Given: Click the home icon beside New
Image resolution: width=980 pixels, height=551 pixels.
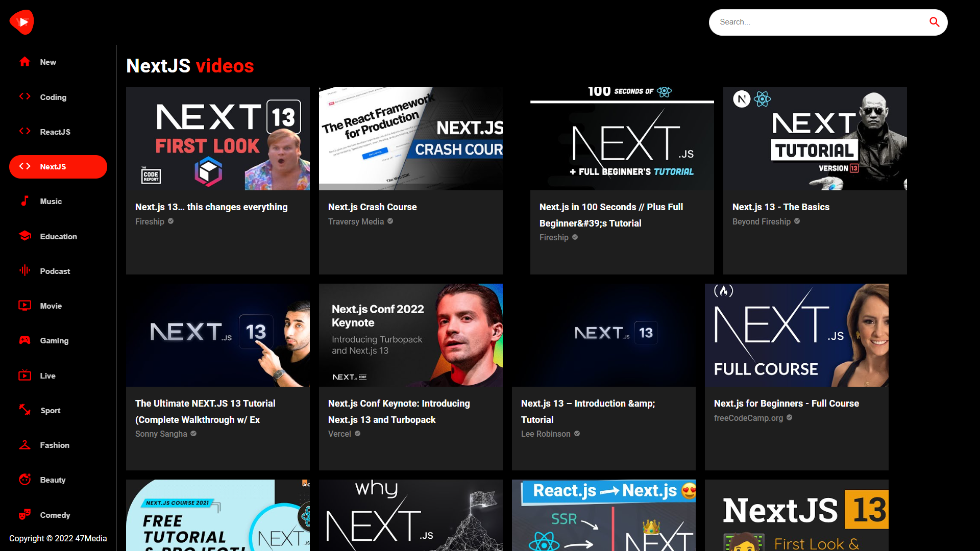Looking at the screenshot, I should click(24, 62).
